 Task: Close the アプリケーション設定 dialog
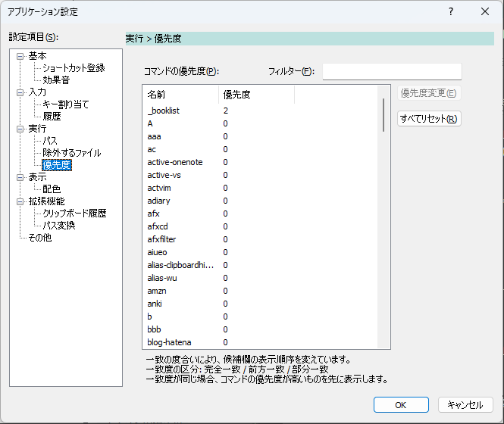tap(485, 12)
